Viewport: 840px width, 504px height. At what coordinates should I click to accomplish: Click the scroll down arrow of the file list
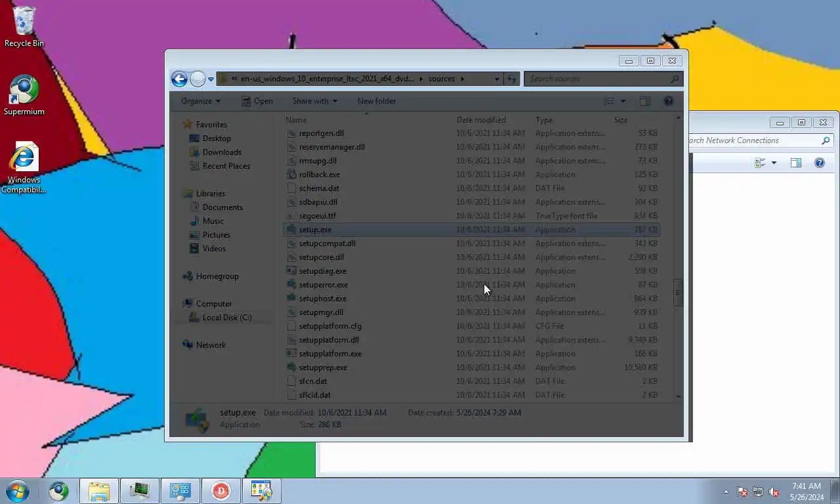(x=679, y=396)
